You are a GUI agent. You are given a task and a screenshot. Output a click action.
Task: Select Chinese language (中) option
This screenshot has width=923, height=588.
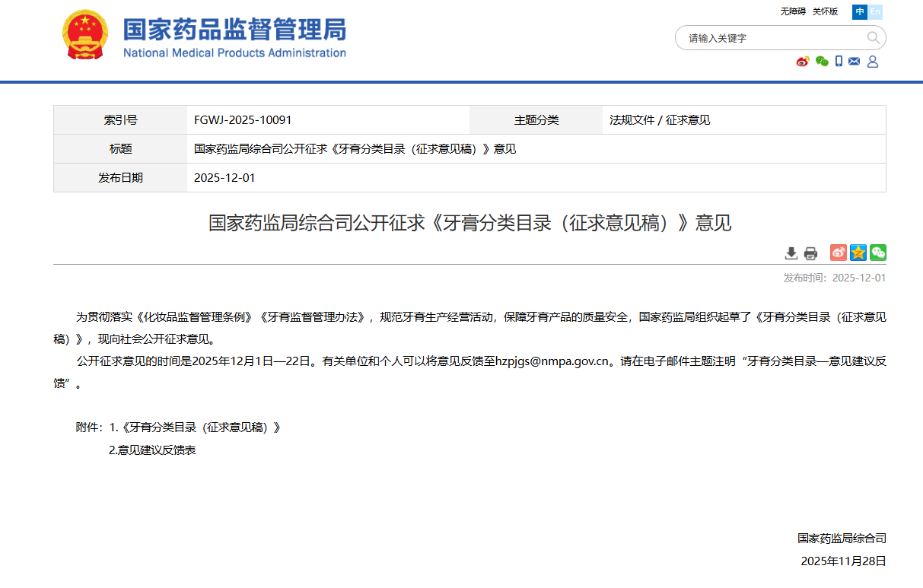[860, 11]
